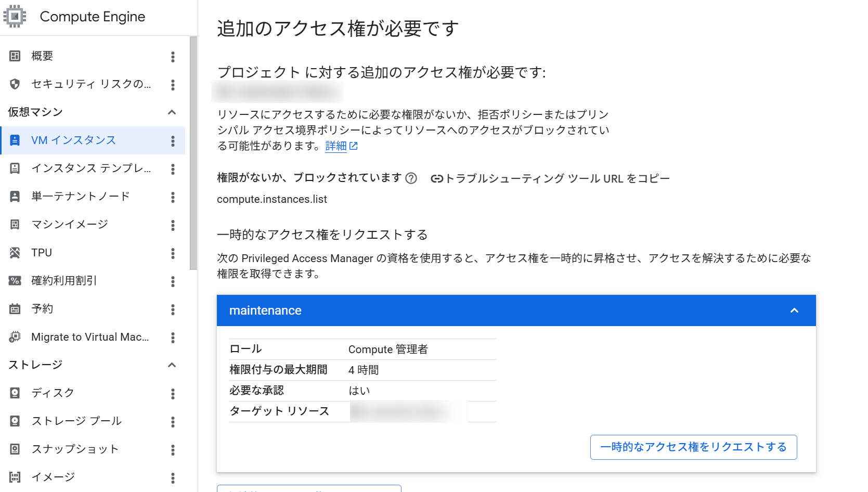Open the VM インスタンス overflow menu
This screenshot has height=492, width=868.
coord(173,140)
